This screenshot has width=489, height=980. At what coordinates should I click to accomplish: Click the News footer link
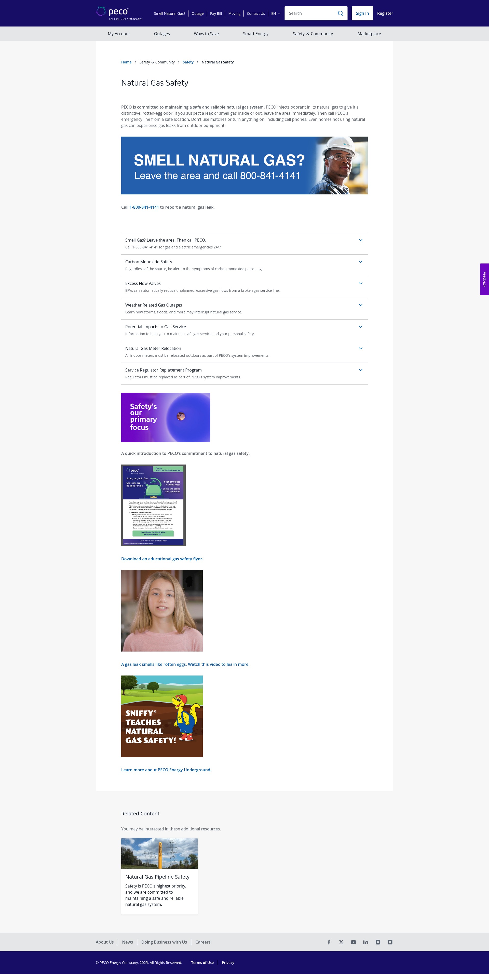click(127, 942)
